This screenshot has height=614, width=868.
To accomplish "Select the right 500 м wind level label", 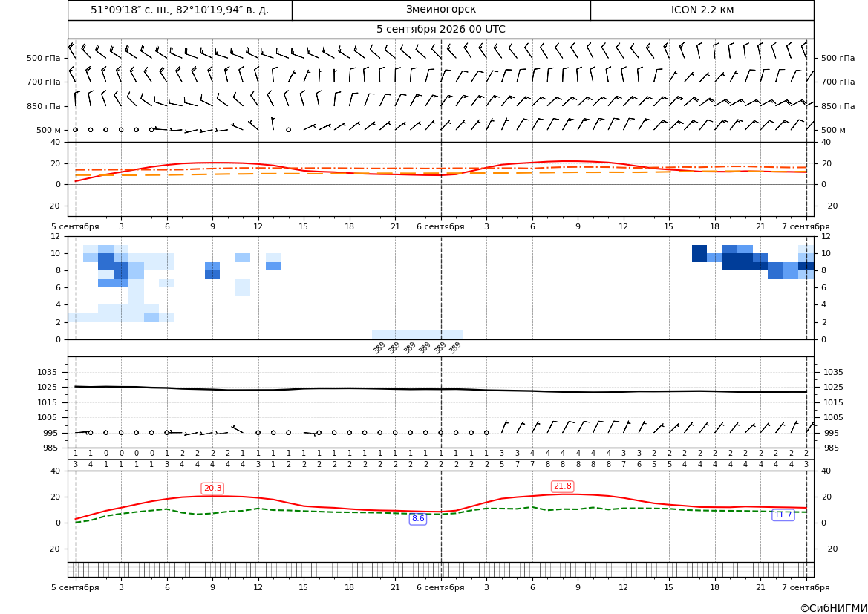I will pyautogui.click(x=833, y=130).
